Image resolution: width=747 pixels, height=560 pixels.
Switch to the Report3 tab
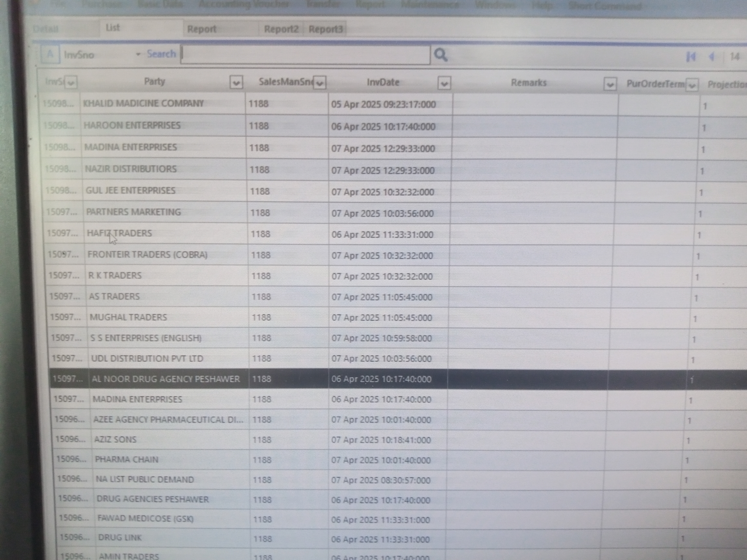[326, 29]
